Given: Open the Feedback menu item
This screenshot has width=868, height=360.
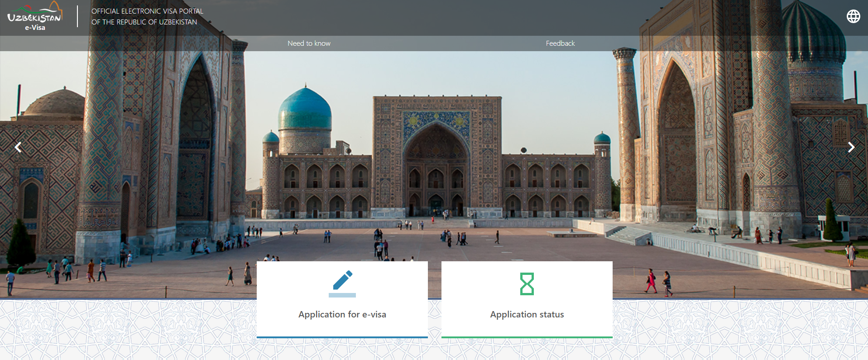Looking at the screenshot, I should [560, 43].
